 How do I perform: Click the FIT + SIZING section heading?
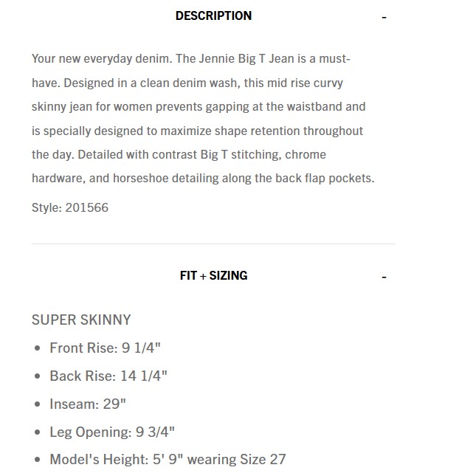213,275
